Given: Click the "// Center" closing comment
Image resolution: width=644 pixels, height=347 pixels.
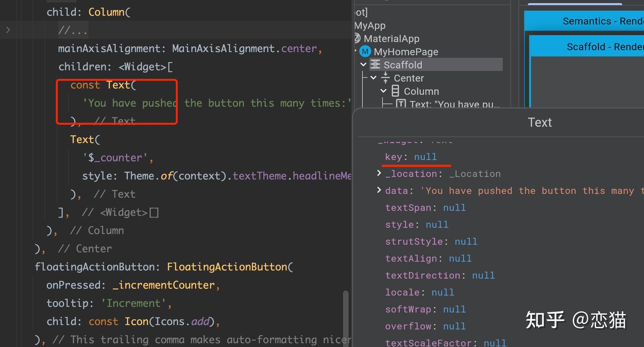Looking at the screenshot, I should 85,248.
